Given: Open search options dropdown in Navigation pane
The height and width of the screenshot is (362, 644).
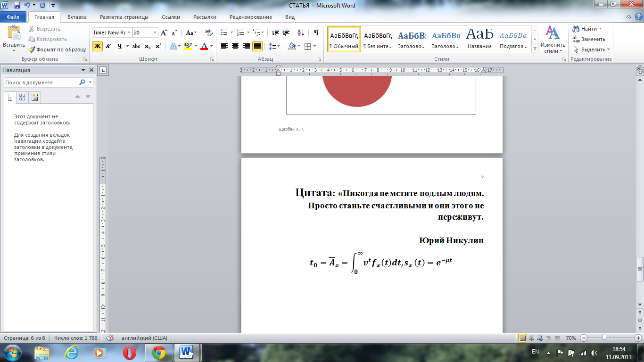Looking at the screenshot, I should 90,82.
